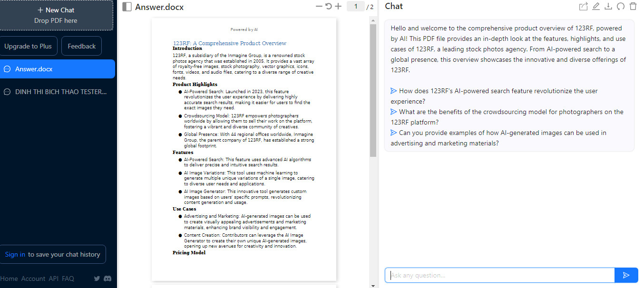644x288 pixels.
Task: Toggle the document sidebar panel icon
Action: pos(127,7)
